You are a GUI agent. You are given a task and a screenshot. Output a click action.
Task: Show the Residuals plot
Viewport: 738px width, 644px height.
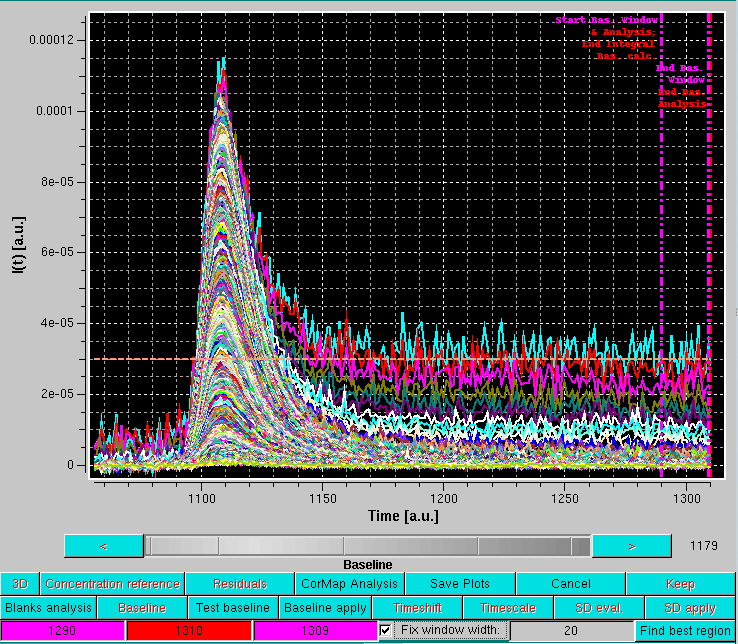click(240, 584)
